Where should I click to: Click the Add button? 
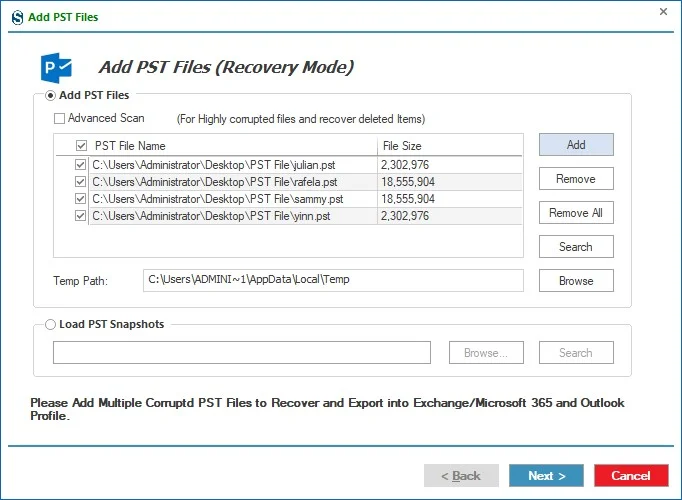point(576,145)
